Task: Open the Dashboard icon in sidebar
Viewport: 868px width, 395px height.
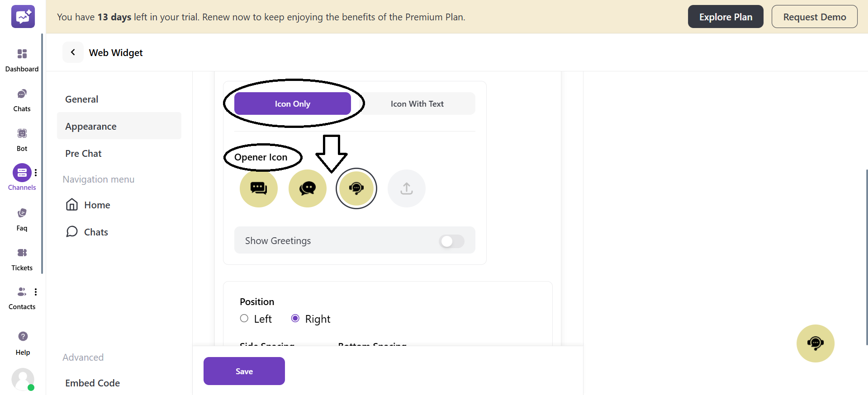Action: (22, 54)
